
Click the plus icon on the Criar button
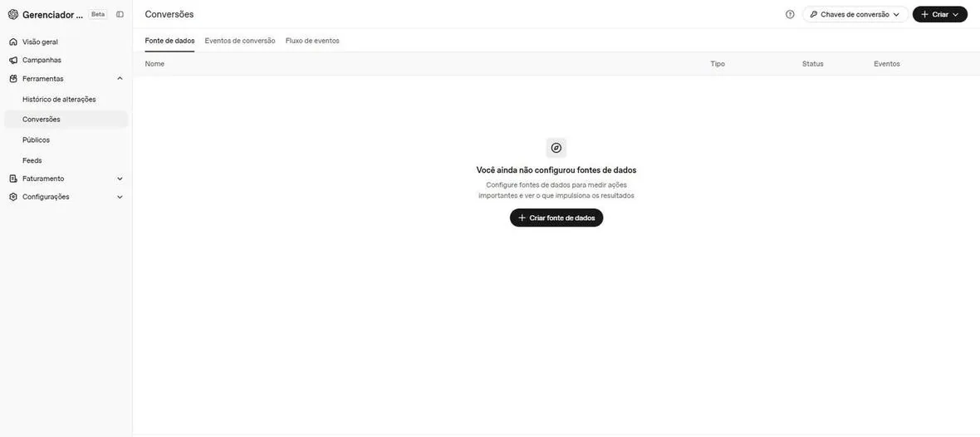click(x=925, y=14)
